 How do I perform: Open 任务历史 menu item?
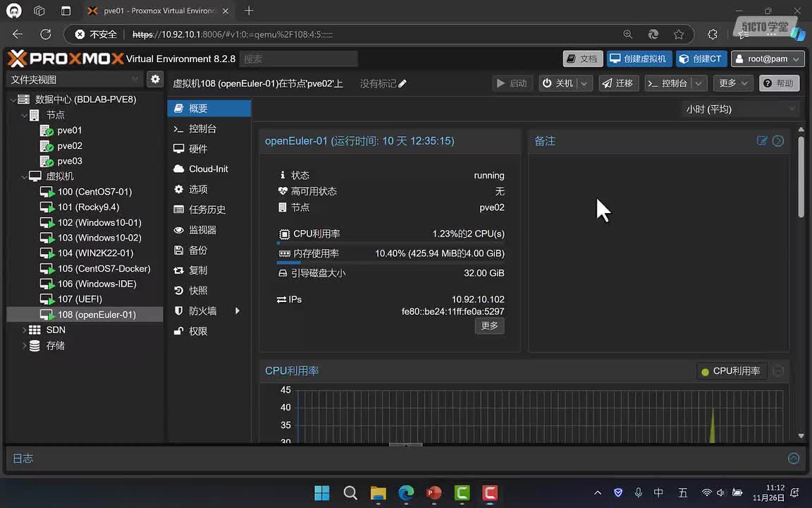tap(209, 210)
